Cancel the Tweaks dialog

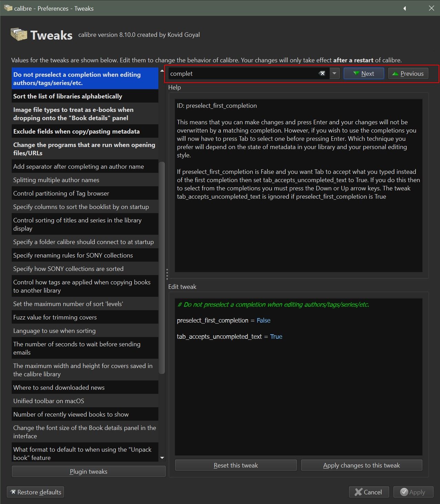click(369, 492)
